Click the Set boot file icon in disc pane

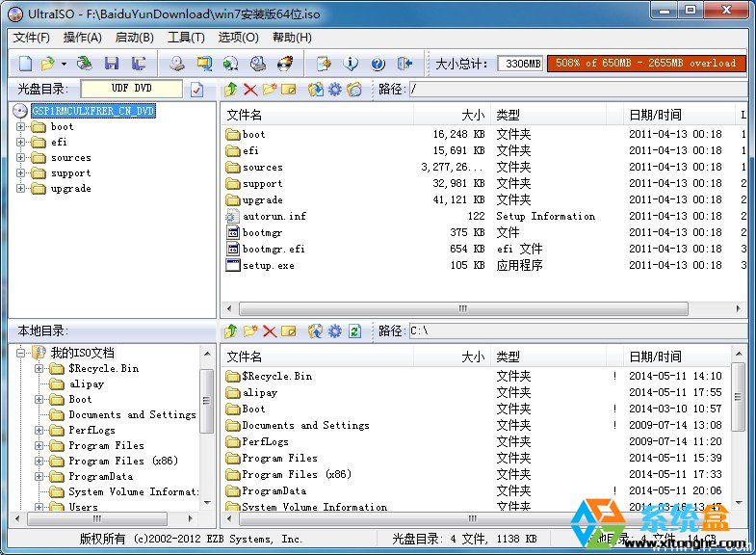click(x=353, y=90)
